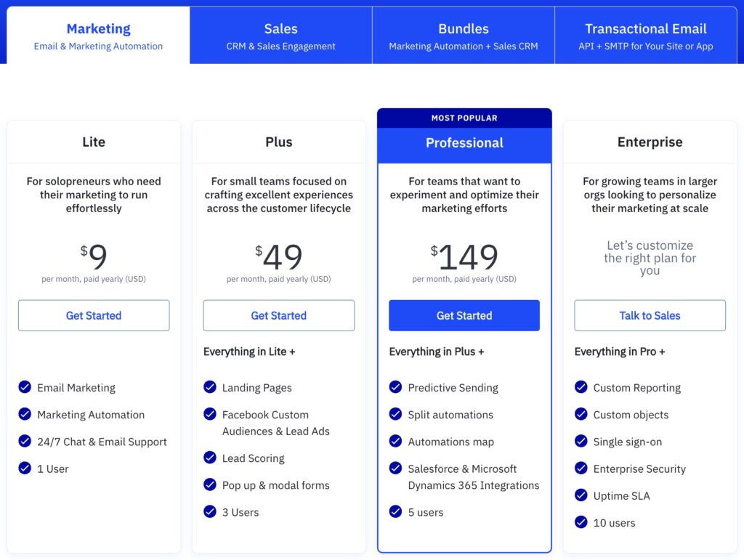Click the checkmark icon next to Split automations
This screenshot has height=560, width=744.
[395, 414]
